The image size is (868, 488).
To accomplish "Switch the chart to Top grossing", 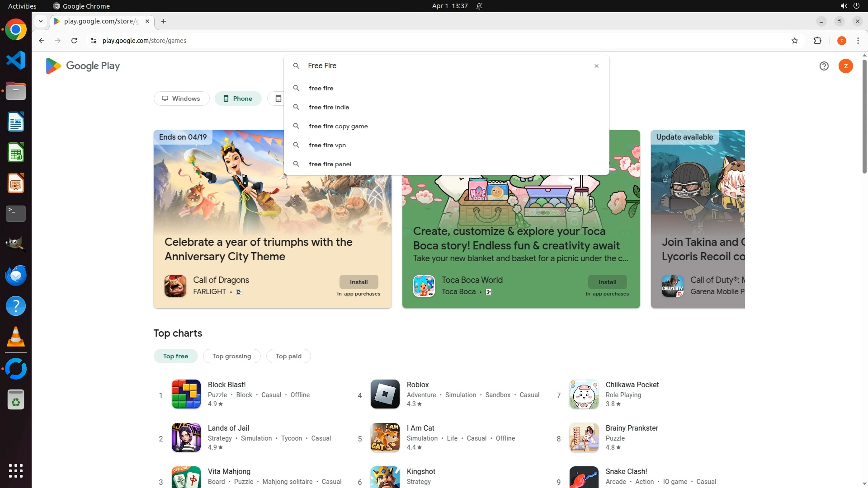I will [231, 356].
